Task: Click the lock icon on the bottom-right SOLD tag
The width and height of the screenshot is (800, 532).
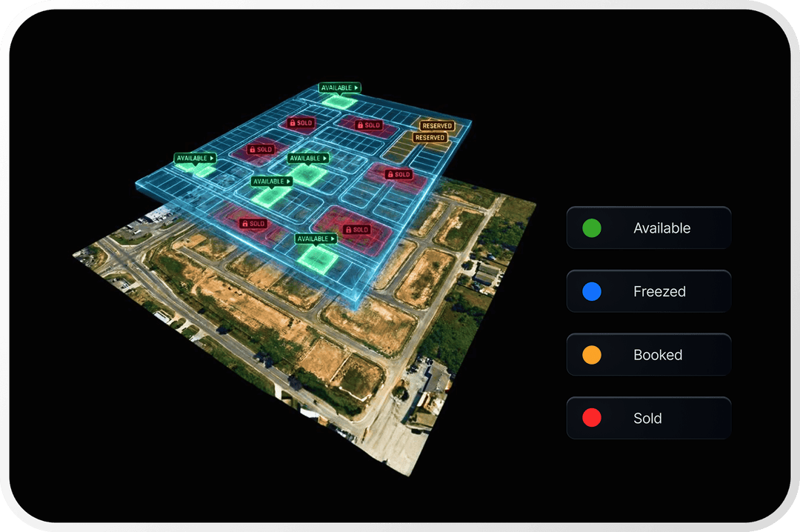Action: coord(349,229)
